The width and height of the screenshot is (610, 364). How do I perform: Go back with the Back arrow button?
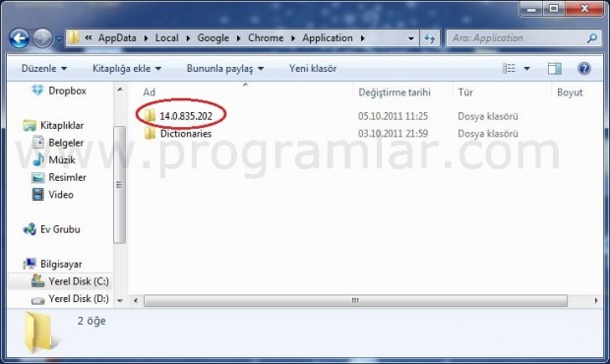click(x=20, y=38)
